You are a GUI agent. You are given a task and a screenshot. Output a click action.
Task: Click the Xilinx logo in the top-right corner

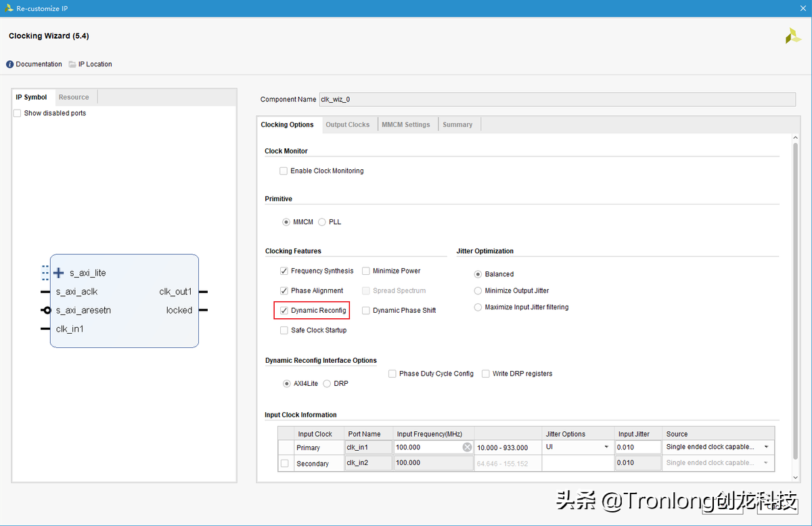pos(793,35)
